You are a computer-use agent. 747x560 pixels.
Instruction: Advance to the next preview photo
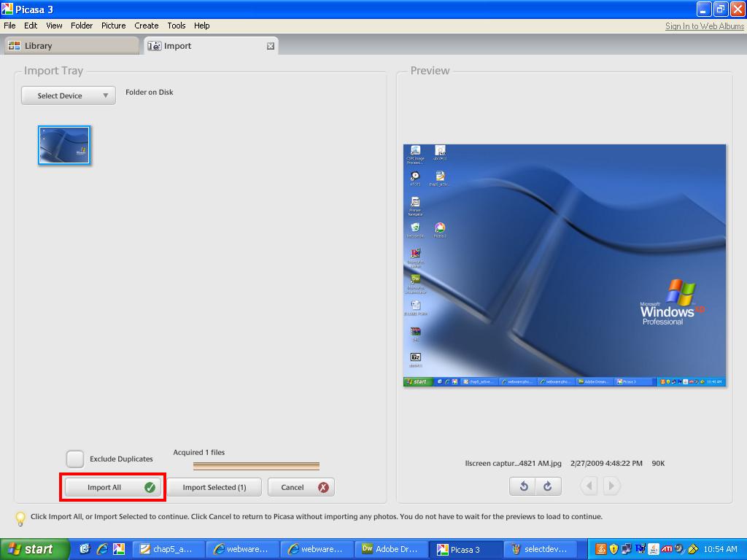point(612,486)
